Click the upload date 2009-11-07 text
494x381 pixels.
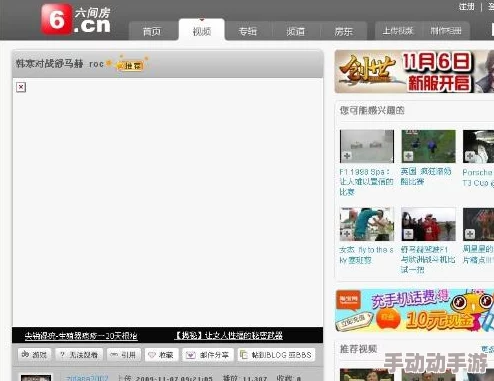(173, 378)
